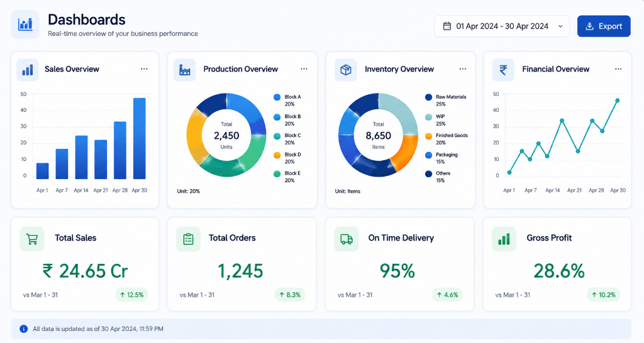Click the '95%' On Time Delivery value
The height and width of the screenshot is (343, 644).
coord(397,271)
